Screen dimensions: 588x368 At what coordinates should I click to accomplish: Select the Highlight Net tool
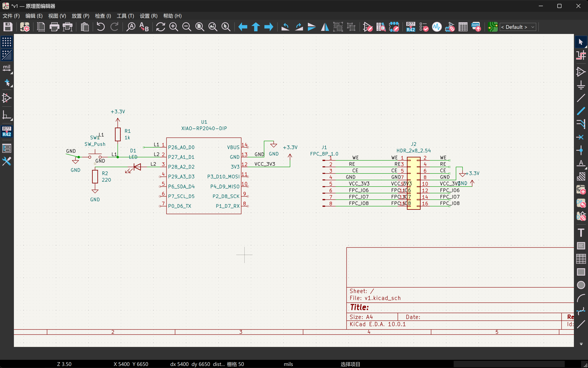[581, 55]
